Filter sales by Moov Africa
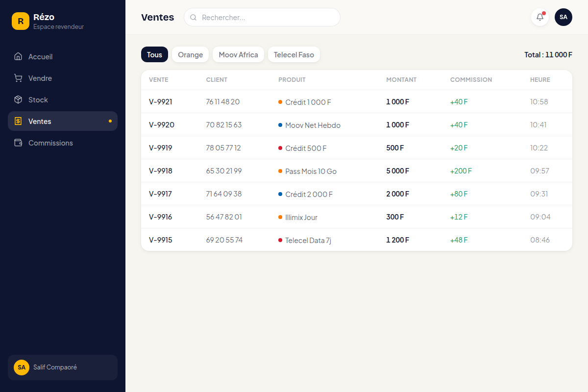The image size is (588, 392). coord(239,54)
